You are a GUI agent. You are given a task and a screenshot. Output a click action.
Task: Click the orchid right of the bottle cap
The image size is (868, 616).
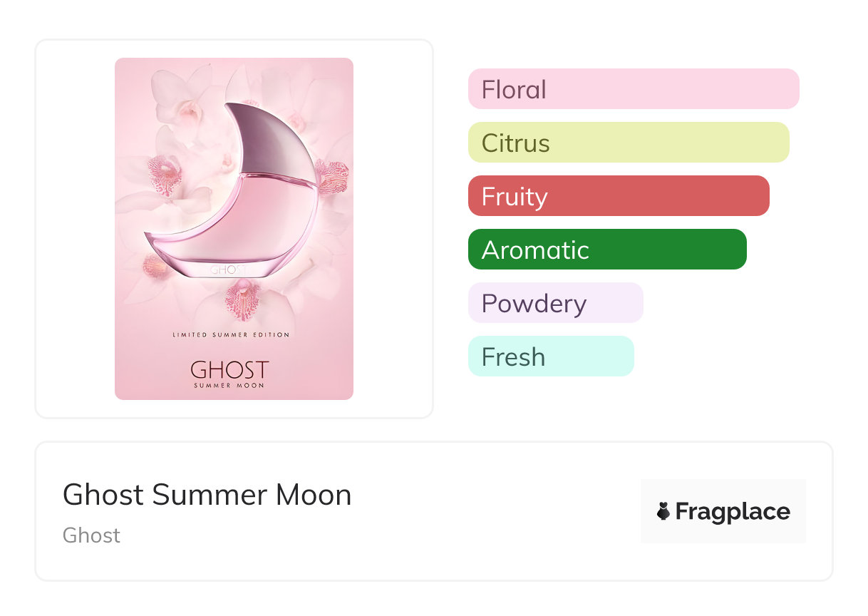coord(331,175)
